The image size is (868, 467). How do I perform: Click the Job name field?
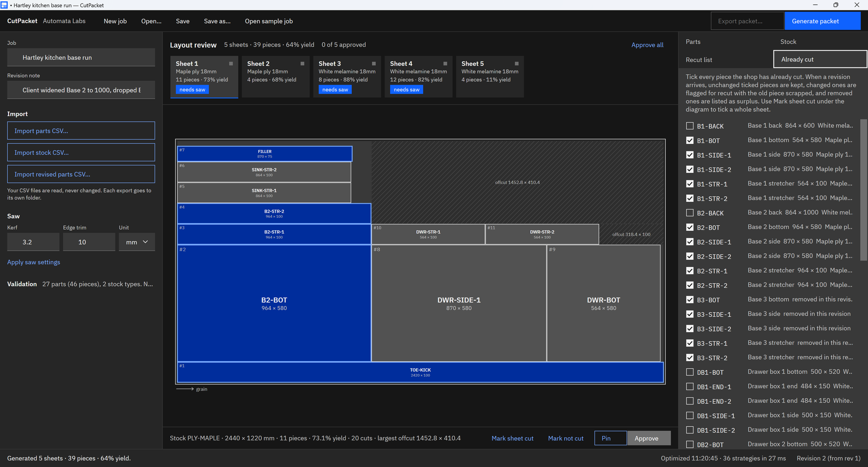pos(81,57)
